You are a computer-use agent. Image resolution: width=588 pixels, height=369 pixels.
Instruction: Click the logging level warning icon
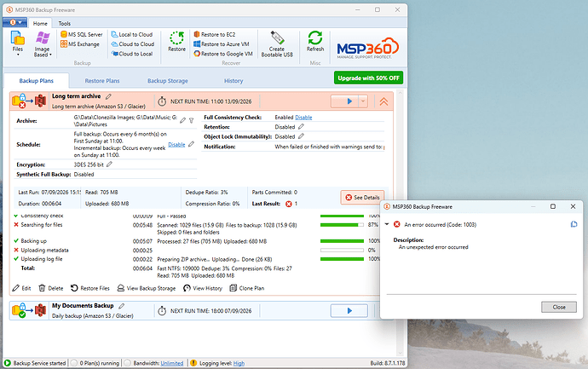193,363
